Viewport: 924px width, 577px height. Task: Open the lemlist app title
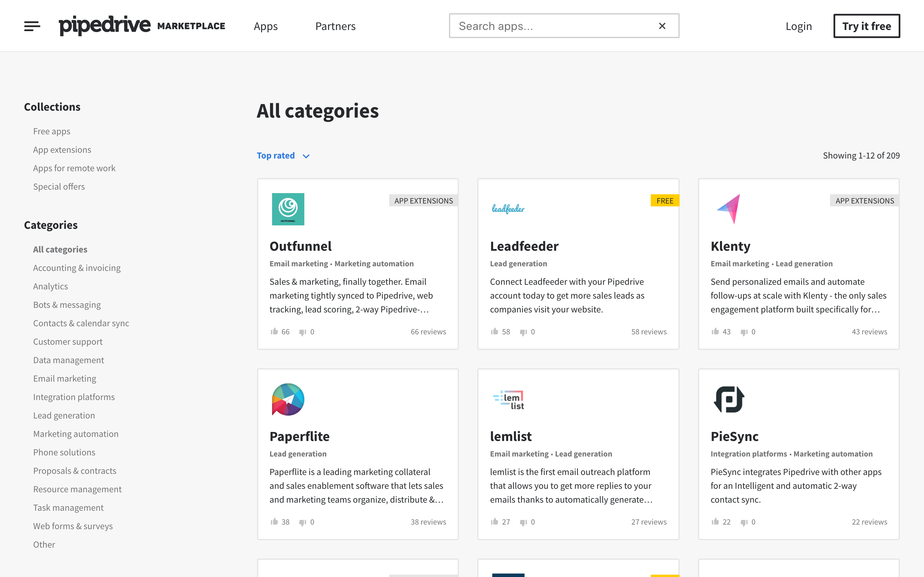(x=510, y=436)
